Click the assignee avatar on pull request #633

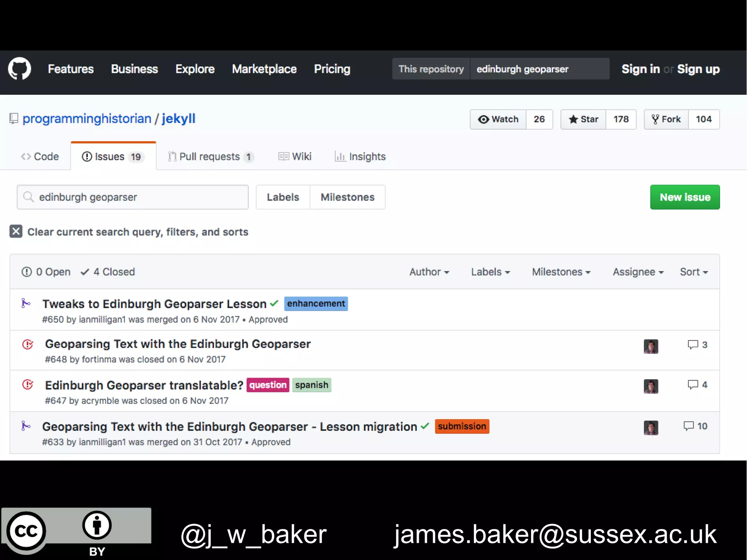(651, 428)
